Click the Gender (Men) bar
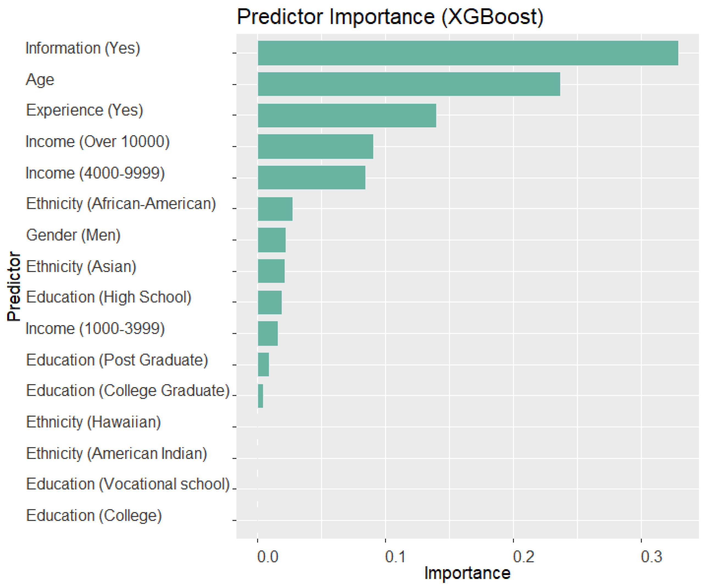Screen dimensions: 706x588 (x=272, y=240)
